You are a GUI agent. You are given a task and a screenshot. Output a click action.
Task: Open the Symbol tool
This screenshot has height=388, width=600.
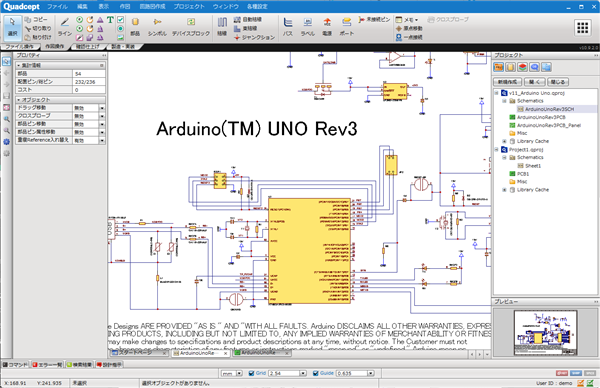coord(157,27)
